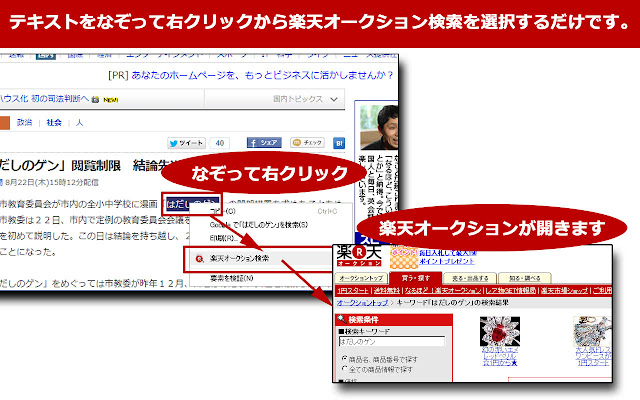This screenshot has height=400, width=640.
Task: Click the man's photo advertisement
Action: coord(379,127)
